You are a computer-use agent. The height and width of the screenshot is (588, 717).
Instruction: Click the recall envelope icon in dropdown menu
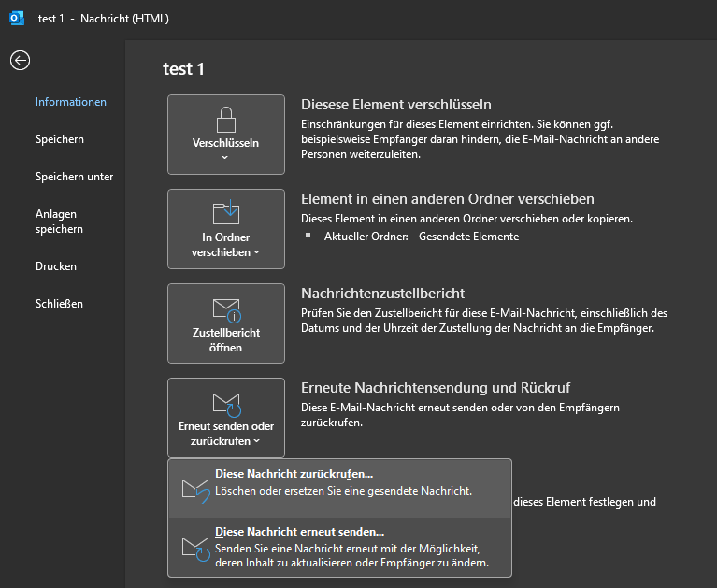pos(195,490)
